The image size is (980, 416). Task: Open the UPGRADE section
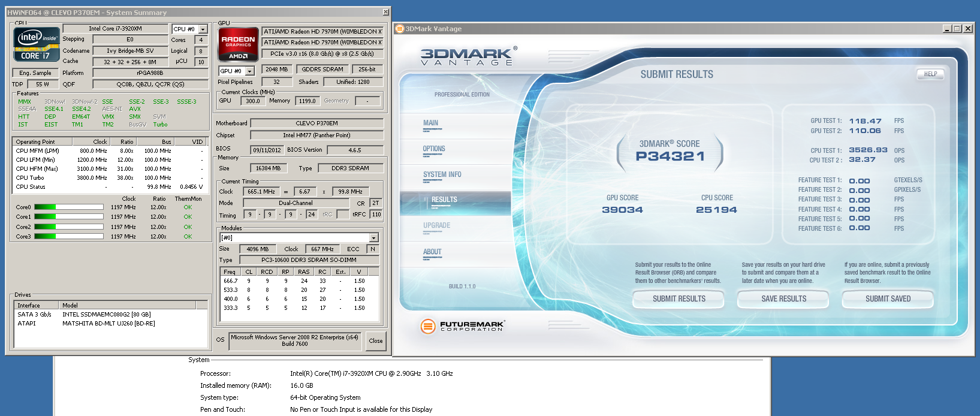[436, 225]
